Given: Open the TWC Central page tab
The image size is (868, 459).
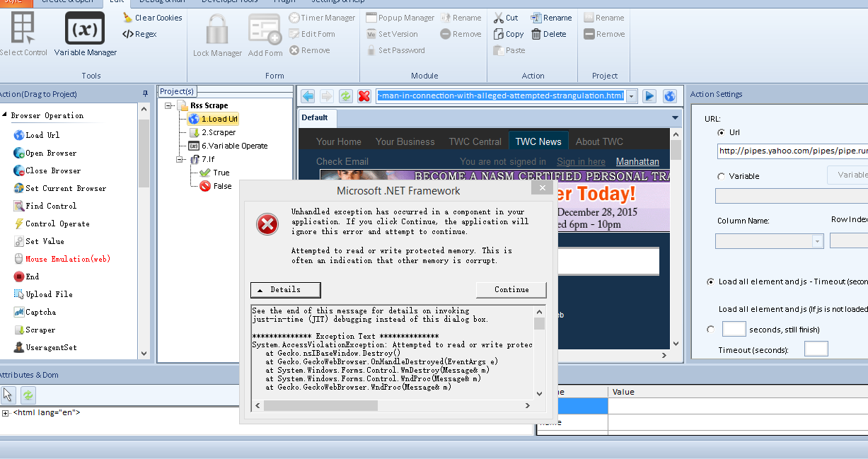Looking at the screenshot, I should point(475,141).
